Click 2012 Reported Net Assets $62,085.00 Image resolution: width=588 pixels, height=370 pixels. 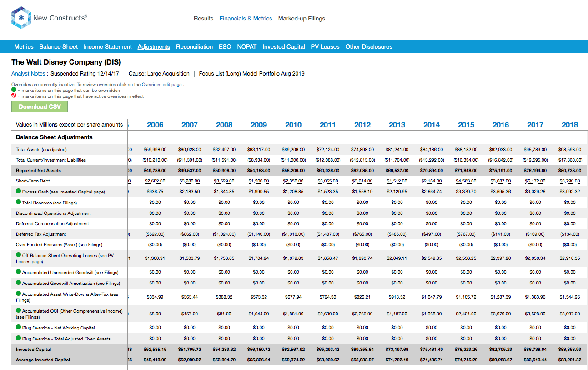pyautogui.click(x=362, y=171)
